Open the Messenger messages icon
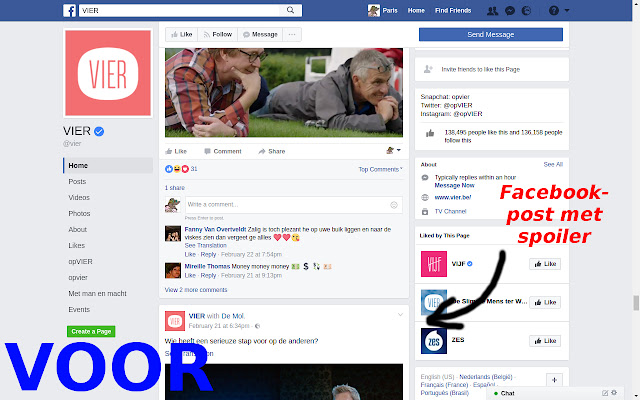Viewport: 640px width, 400px height. pos(510,11)
